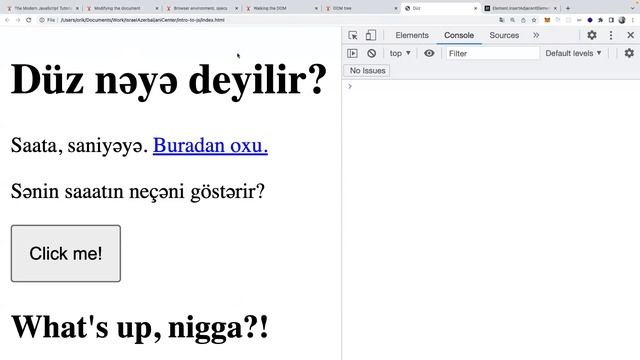This screenshot has height=360, width=640.
Task: Close the 'DOM tree' tab
Action: [396, 8]
